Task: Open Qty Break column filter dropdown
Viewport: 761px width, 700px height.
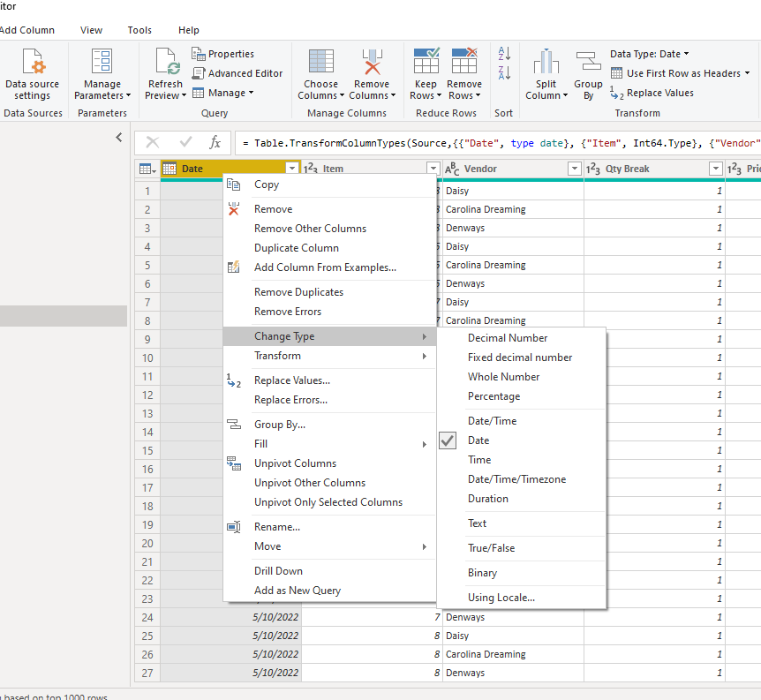Action: tap(715, 169)
